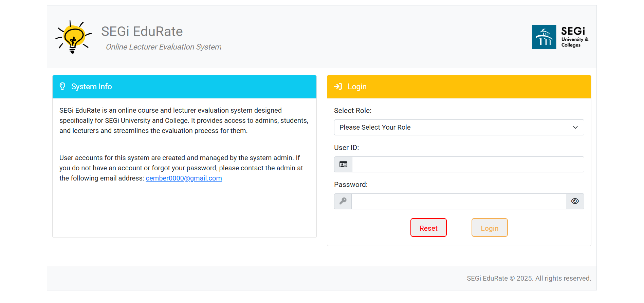Click the 'SEGi EduRate' title heading
This screenshot has width=644, height=303.
click(x=142, y=32)
